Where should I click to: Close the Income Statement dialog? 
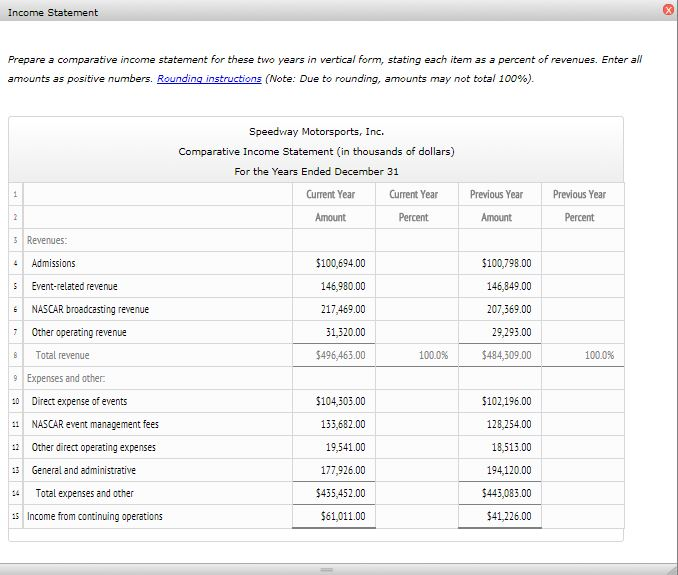pos(668,10)
